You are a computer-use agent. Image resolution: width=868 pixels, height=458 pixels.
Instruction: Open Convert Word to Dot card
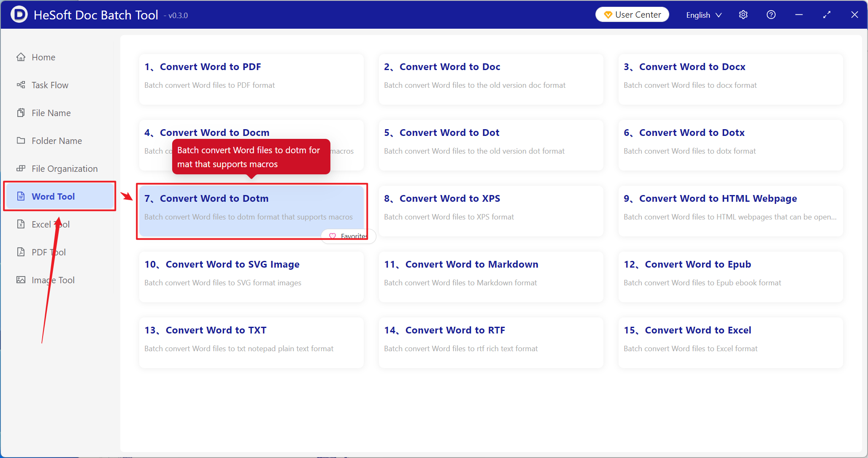pyautogui.click(x=491, y=145)
